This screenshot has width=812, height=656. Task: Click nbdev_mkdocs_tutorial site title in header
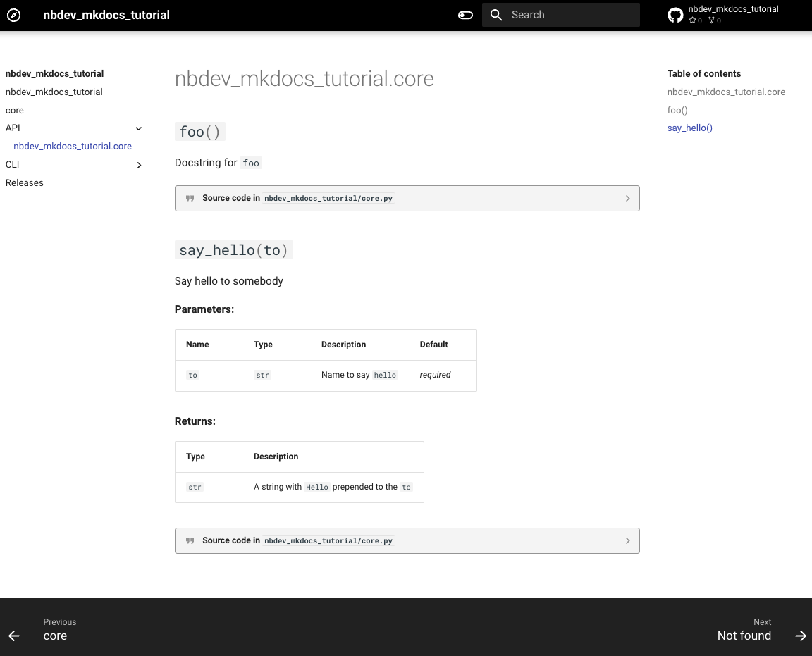pos(106,15)
